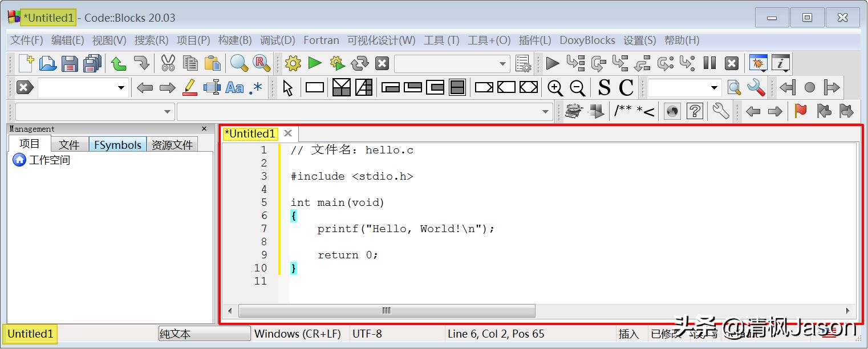The width and height of the screenshot is (868, 349).
Task: Click Line 6, Col 2 in status bar
Action: point(496,334)
